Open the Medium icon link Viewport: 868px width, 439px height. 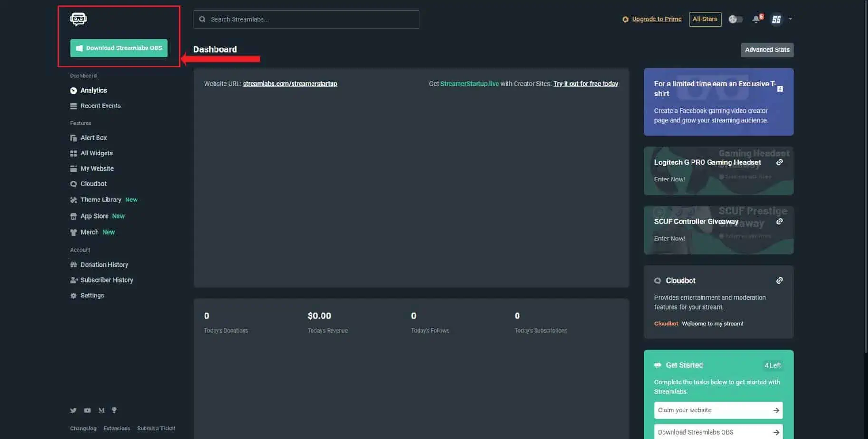click(101, 410)
